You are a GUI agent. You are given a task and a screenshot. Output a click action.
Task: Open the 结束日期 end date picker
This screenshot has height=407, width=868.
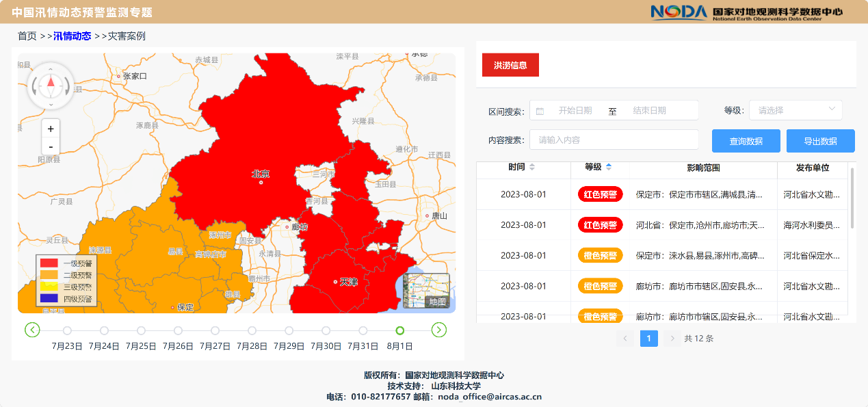click(x=649, y=110)
